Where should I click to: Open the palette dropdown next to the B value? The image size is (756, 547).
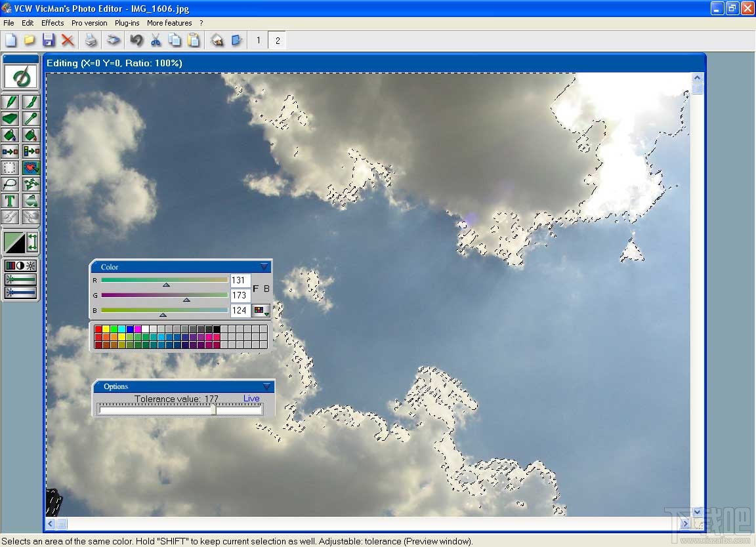(x=261, y=311)
